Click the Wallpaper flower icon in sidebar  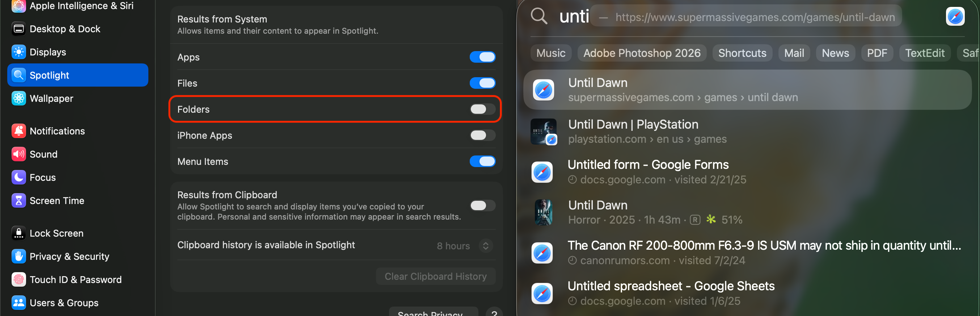(x=19, y=98)
